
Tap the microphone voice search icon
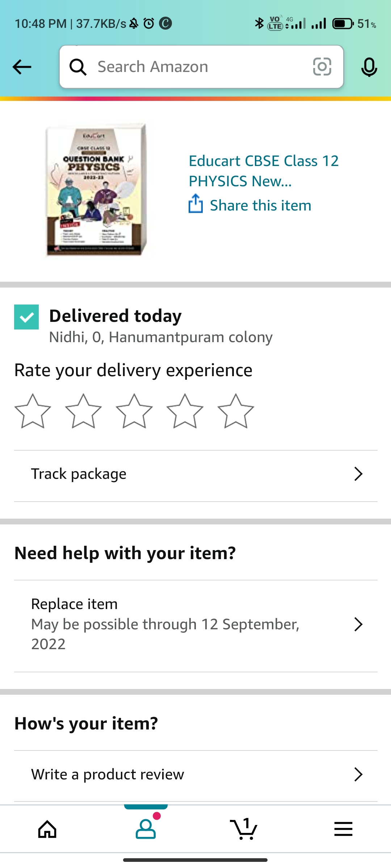tap(369, 67)
